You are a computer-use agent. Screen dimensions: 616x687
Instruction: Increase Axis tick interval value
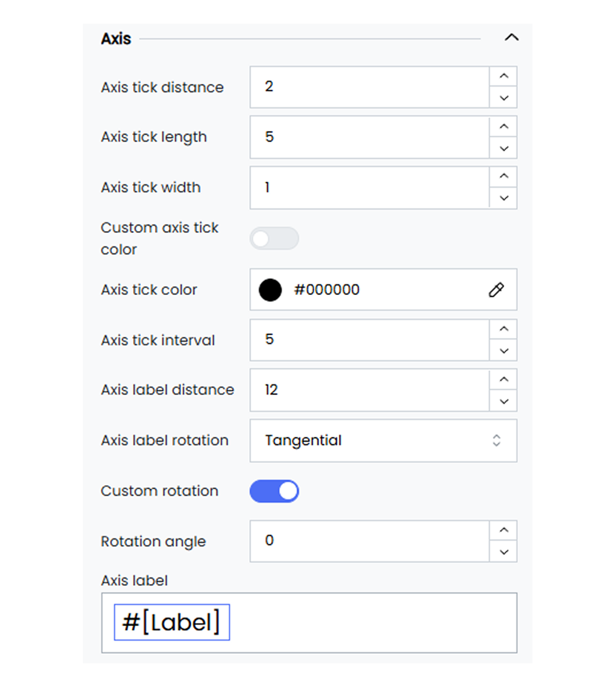[504, 329]
